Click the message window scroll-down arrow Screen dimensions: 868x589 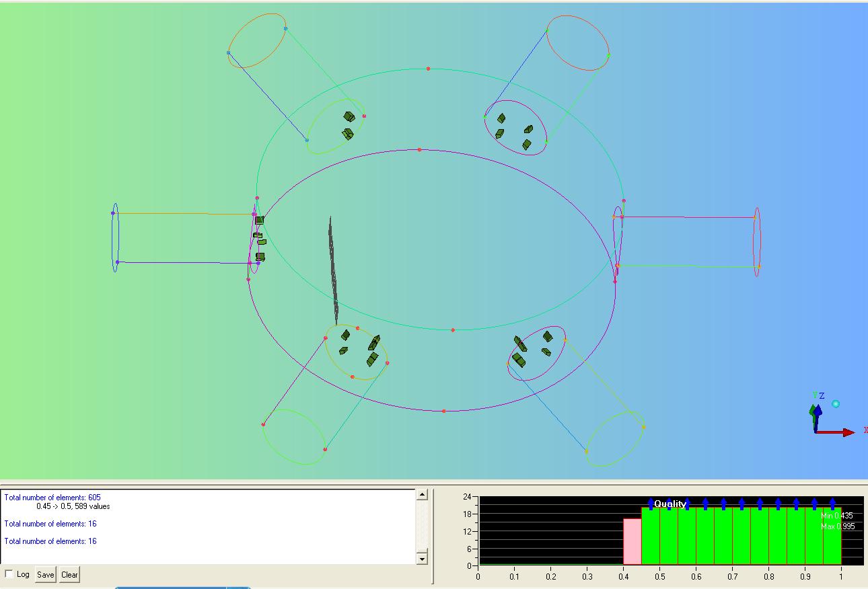point(422,558)
